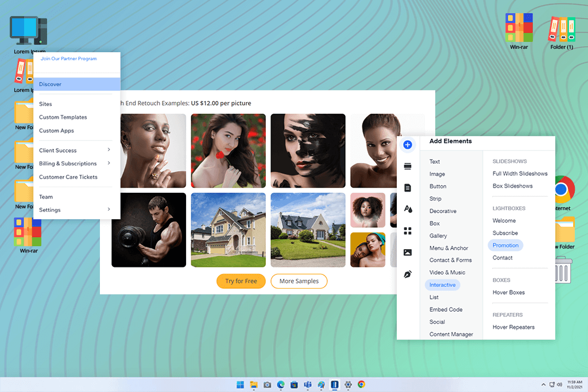
Task: Open the apps grid icon in editor sidebar
Action: point(408,231)
